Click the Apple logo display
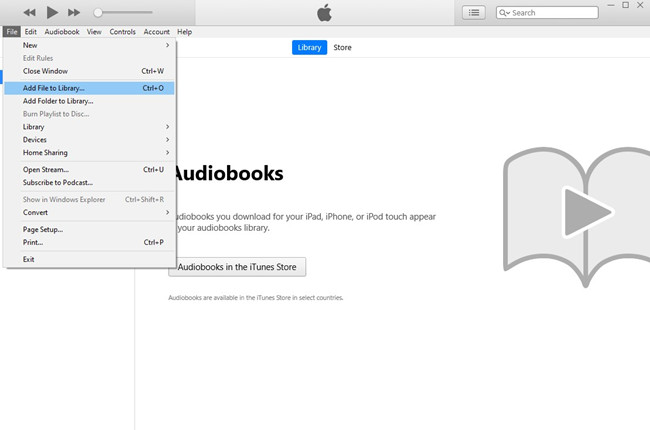650x430 pixels. [324, 13]
